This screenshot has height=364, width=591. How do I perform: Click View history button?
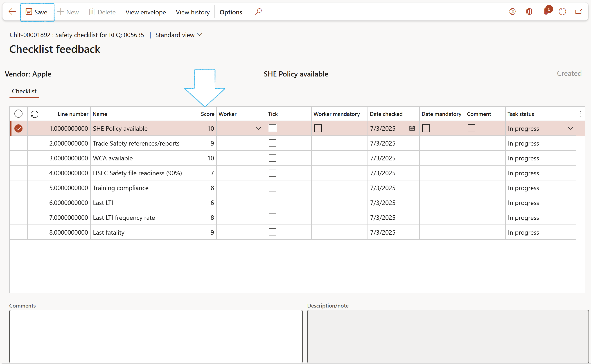(x=192, y=12)
